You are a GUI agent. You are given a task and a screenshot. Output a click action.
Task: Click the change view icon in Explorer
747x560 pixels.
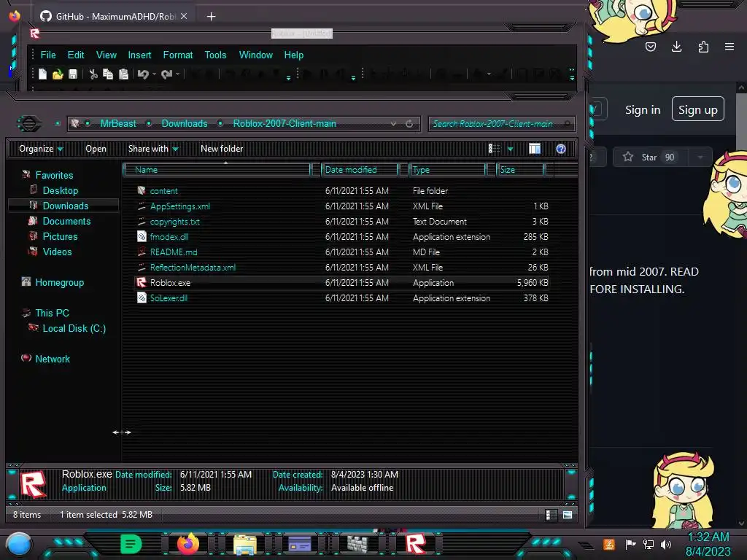494,149
